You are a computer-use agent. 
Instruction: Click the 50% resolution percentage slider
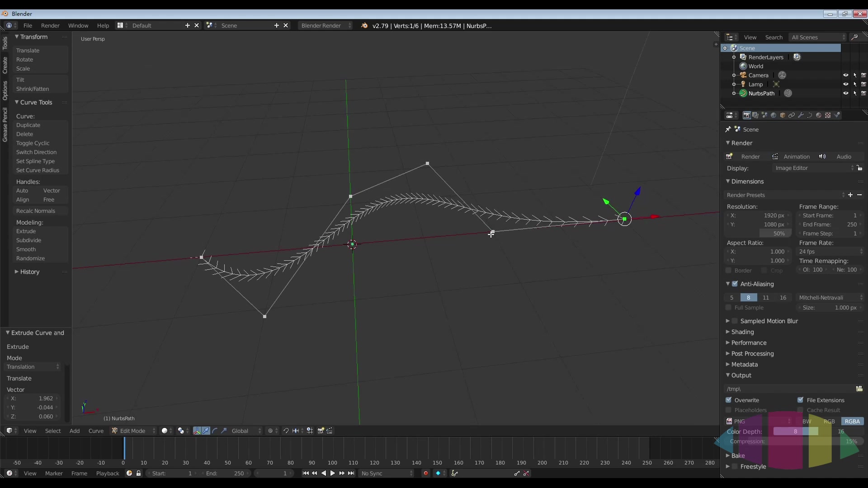pyautogui.click(x=775, y=234)
